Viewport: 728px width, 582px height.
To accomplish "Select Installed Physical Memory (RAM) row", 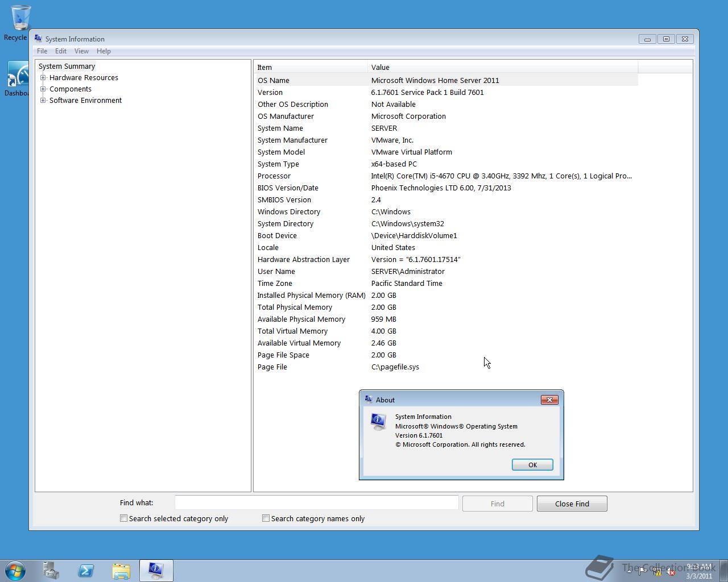I will (446, 295).
